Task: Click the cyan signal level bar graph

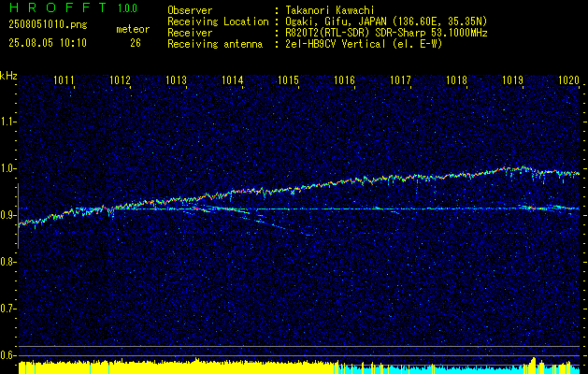Action: click(459, 368)
